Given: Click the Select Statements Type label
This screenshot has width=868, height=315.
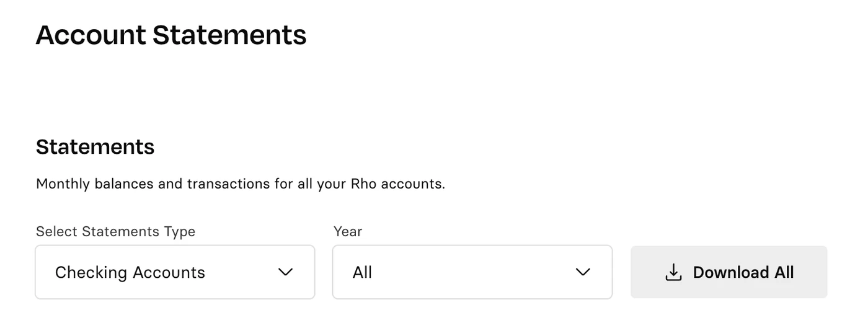Looking at the screenshot, I should click(x=115, y=231).
